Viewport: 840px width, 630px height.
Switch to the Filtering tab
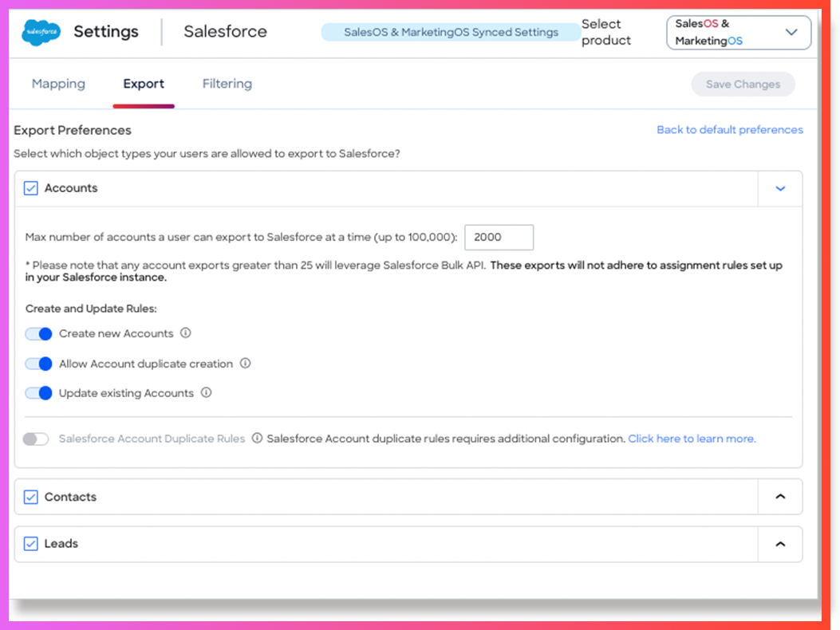(227, 83)
